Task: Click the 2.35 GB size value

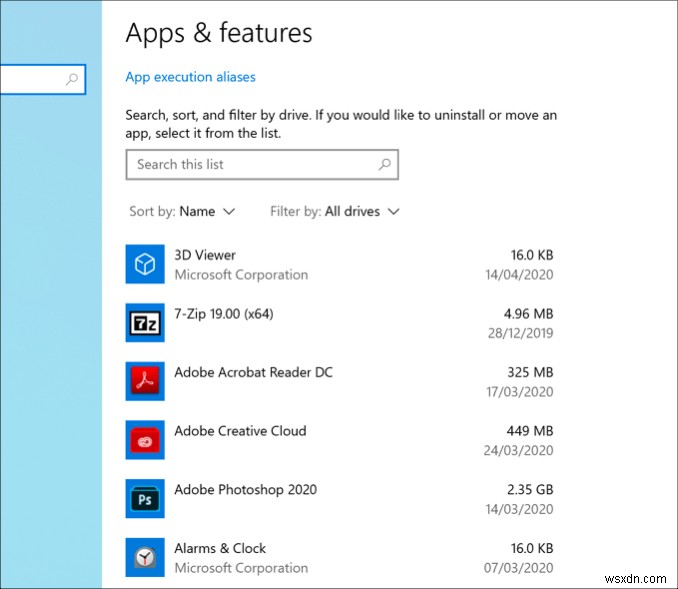Action: (x=530, y=490)
